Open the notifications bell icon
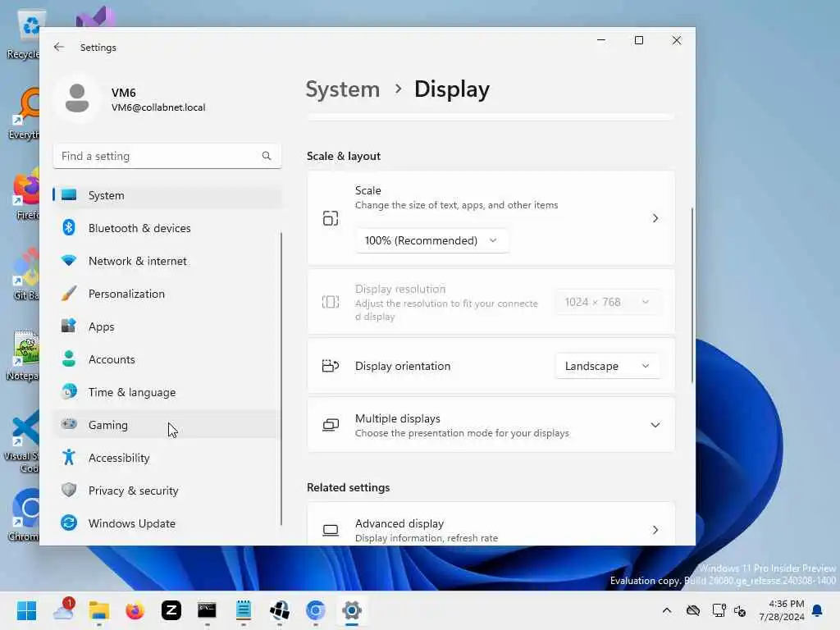 (x=817, y=610)
